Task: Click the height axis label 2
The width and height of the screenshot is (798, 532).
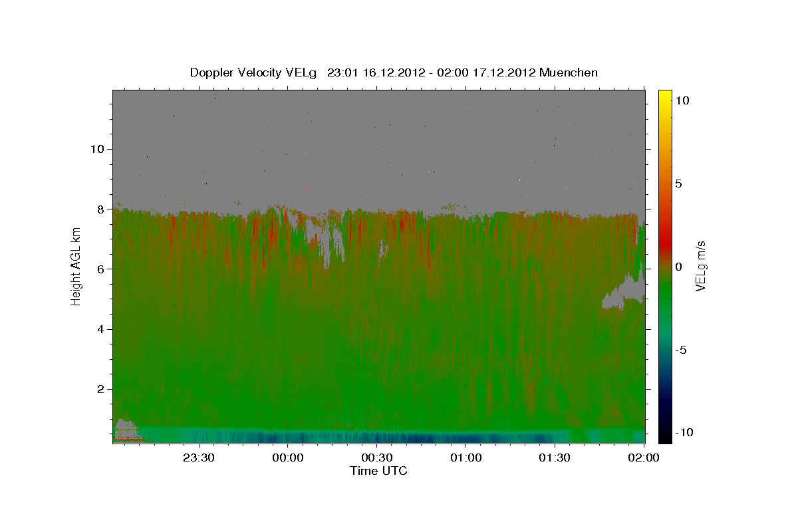Action: coord(101,389)
